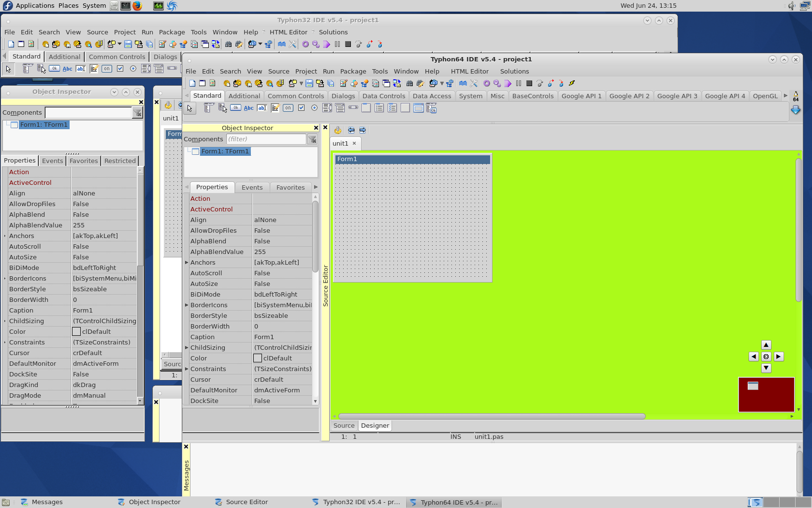Click filter clear icon in Typhon64 Object Inspector
The width and height of the screenshot is (812, 508).
(x=313, y=139)
